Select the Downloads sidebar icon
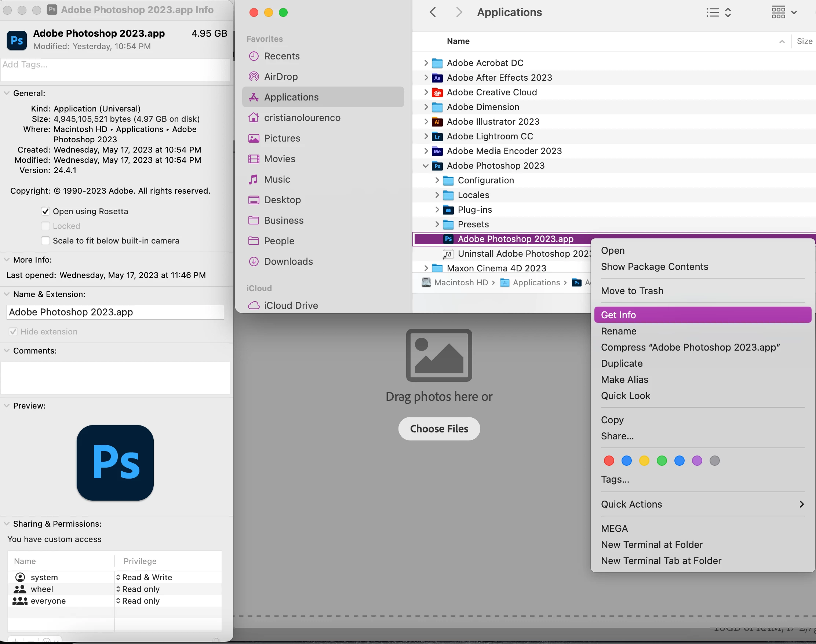Screen dimensions: 816x644 point(254,261)
